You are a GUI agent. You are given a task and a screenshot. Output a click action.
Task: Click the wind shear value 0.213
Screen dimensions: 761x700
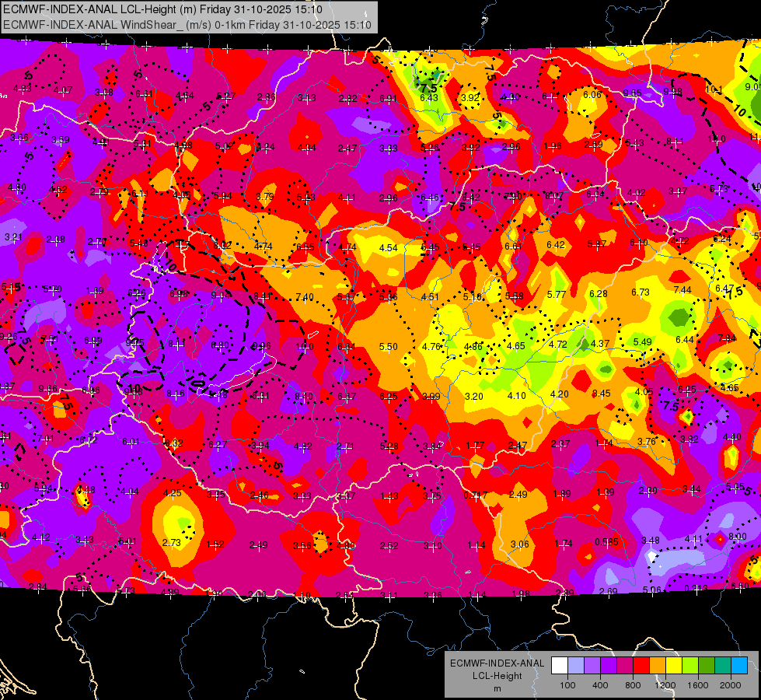[696, 589]
